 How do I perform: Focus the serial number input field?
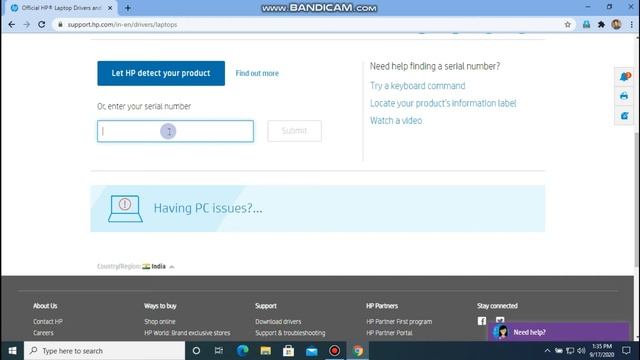point(175,131)
